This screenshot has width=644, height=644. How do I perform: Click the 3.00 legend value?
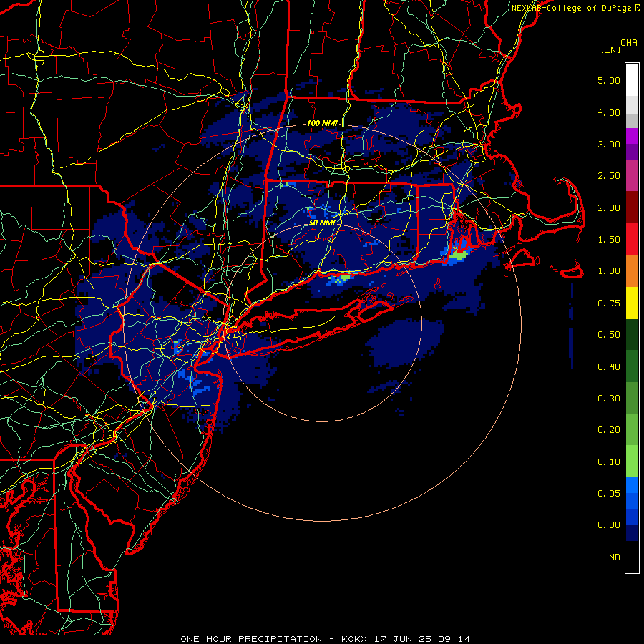click(609, 144)
